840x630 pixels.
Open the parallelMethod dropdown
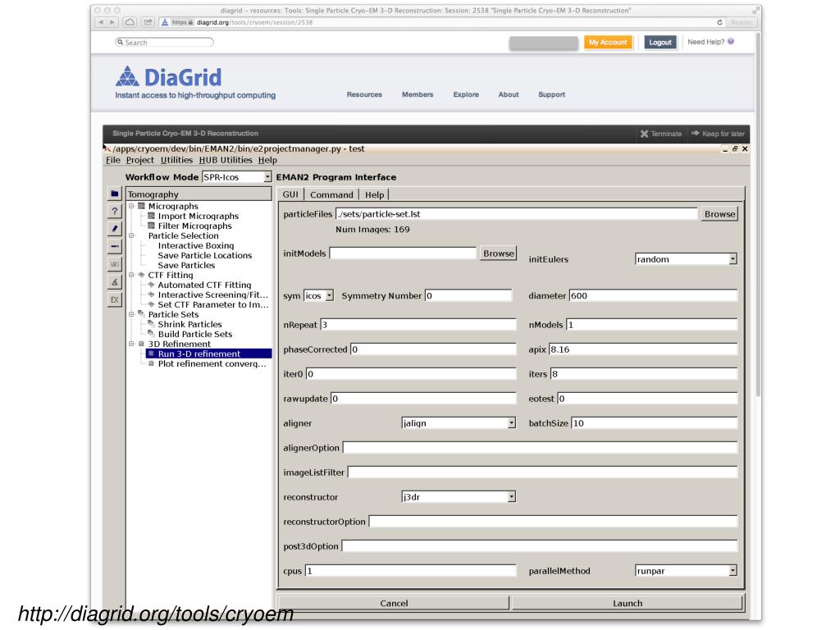[686, 571]
